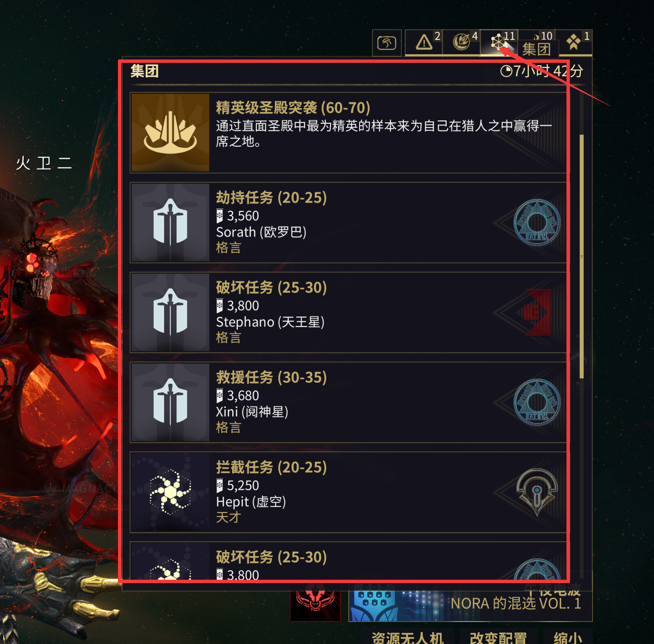Screen dimensions: 654x644
Task: Open 资源无人机 button at bottom
Action: (x=408, y=637)
